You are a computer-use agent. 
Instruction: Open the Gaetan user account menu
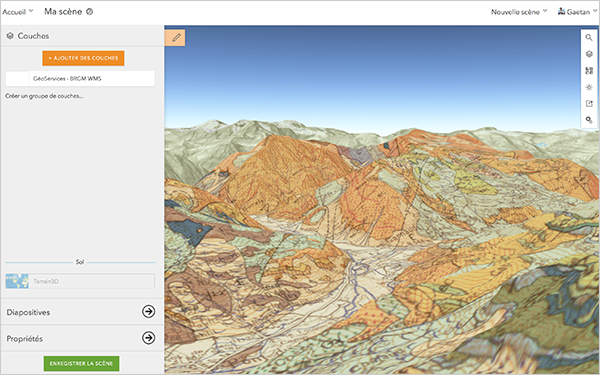click(577, 12)
